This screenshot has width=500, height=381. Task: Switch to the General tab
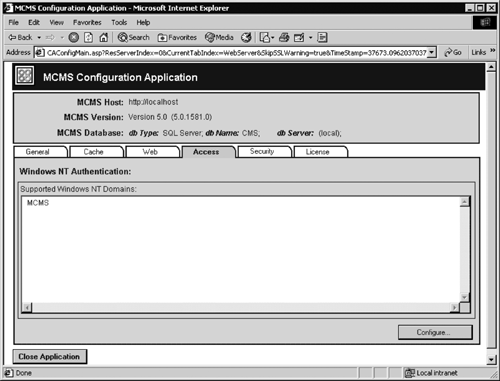41,152
